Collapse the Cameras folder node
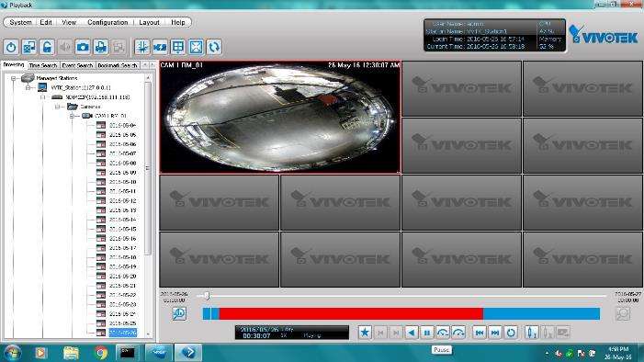644x362 pixels. [x=57, y=107]
